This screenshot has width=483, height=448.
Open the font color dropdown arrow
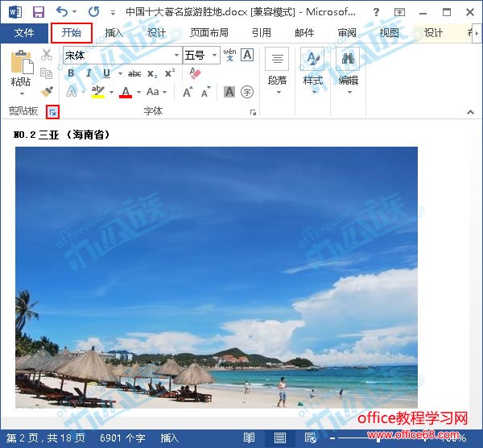click(138, 92)
